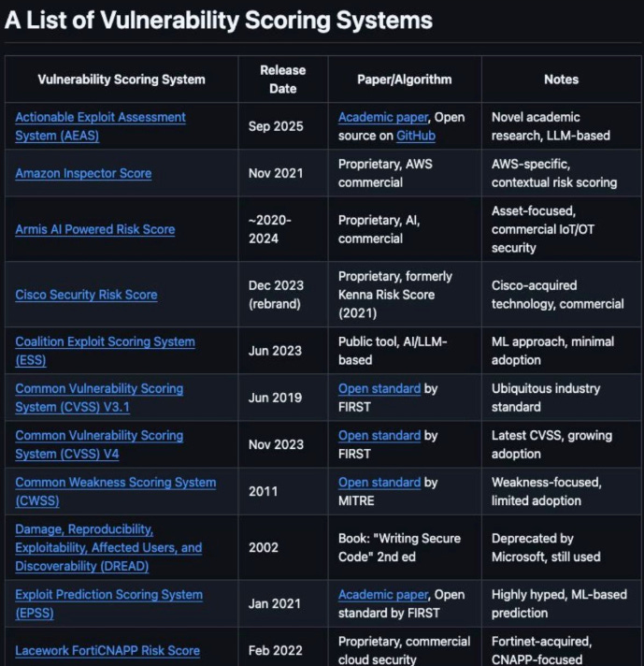Open the CVSS V3.1 link
Viewport: 644px width, 666px height.
(99, 398)
